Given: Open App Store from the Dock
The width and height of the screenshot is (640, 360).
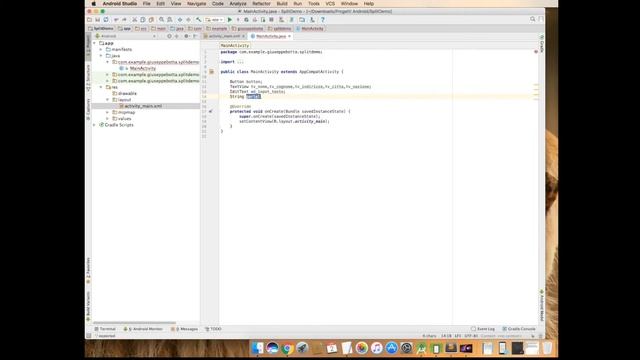Looking at the screenshot, I should click(391, 348).
